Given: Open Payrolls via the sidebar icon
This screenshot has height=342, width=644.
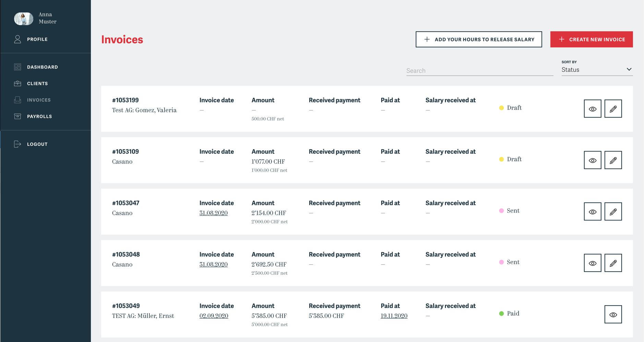Looking at the screenshot, I should [x=17, y=116].
